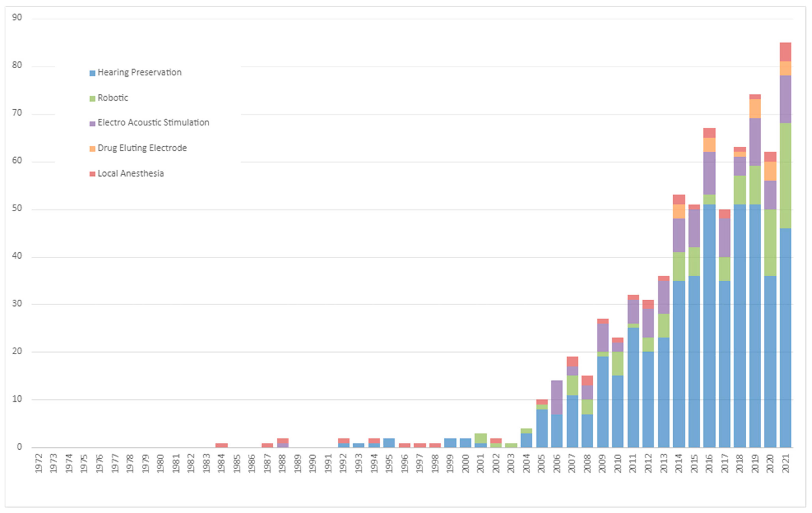Click the red Local Anesthesia legend swatch
Image resolution: width=812 pixels, height=513 pixels.
[92, 174]
